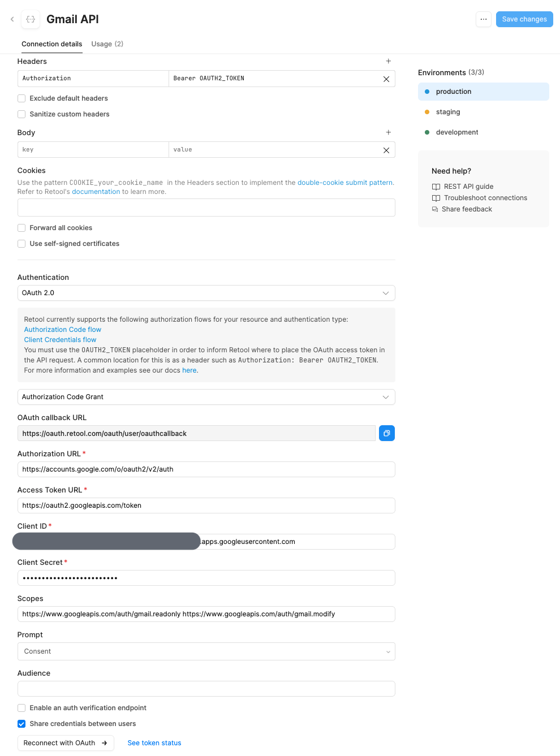Open the three-dots more options menu

[x=484, y=19]
